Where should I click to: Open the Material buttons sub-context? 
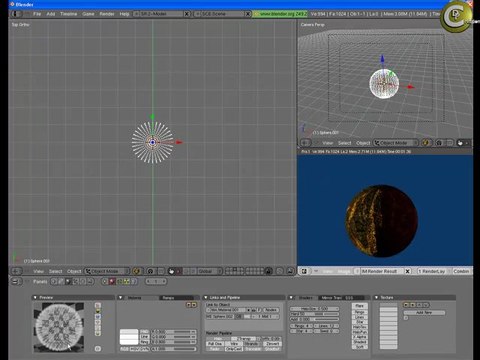coord(112,282)
